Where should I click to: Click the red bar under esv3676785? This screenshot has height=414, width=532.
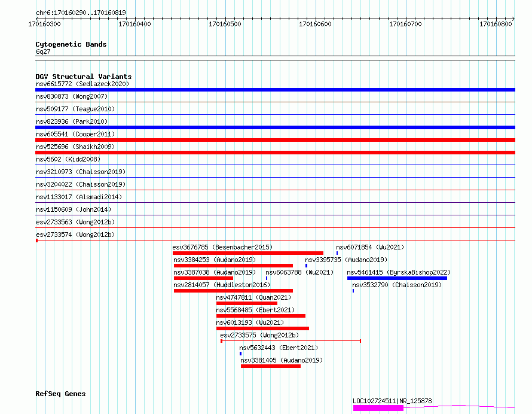(248, 253)
